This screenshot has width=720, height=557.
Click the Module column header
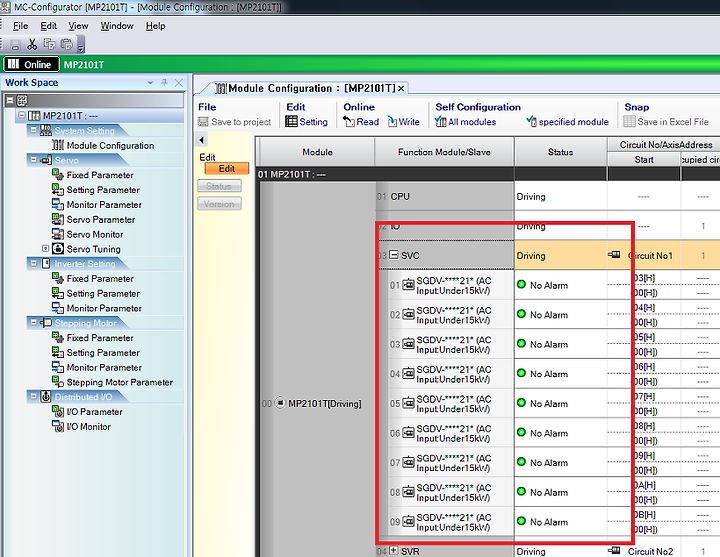pyautogui.click(x=317, y=152)
